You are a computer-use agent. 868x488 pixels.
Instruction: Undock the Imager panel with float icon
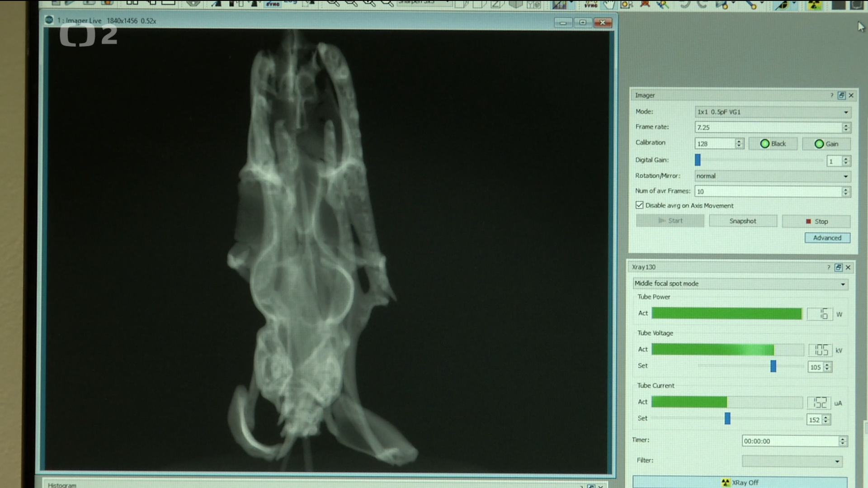click(841, 95)
